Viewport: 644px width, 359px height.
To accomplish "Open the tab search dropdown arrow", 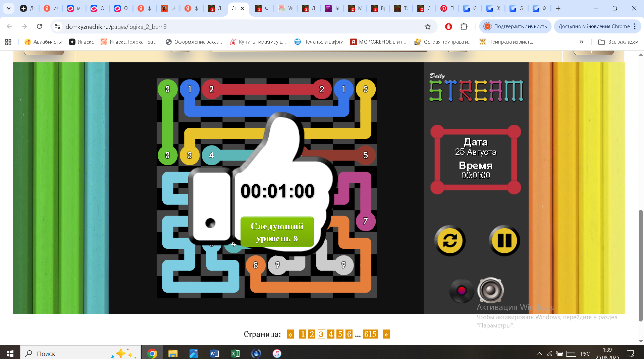I will tap(9, 8).
